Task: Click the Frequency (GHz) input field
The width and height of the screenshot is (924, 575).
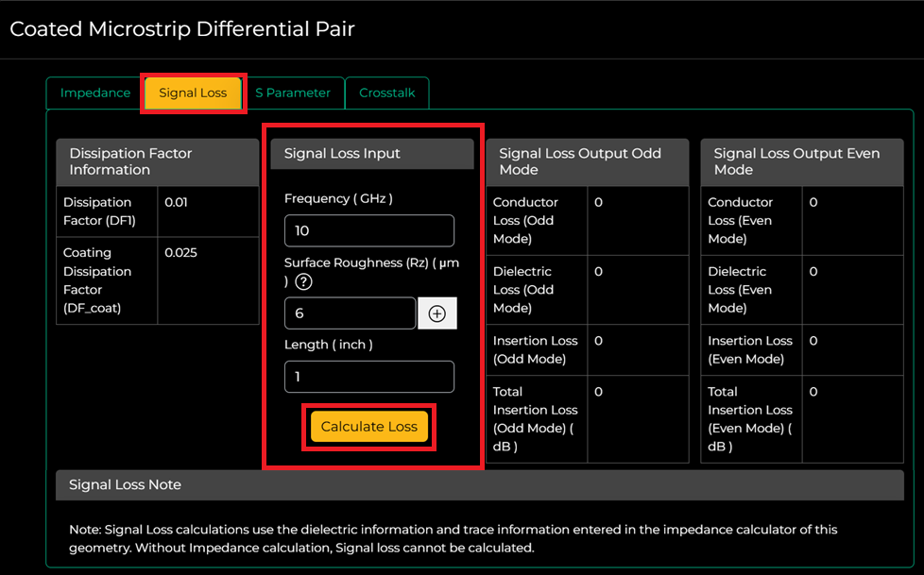Action: pos(368,230)
